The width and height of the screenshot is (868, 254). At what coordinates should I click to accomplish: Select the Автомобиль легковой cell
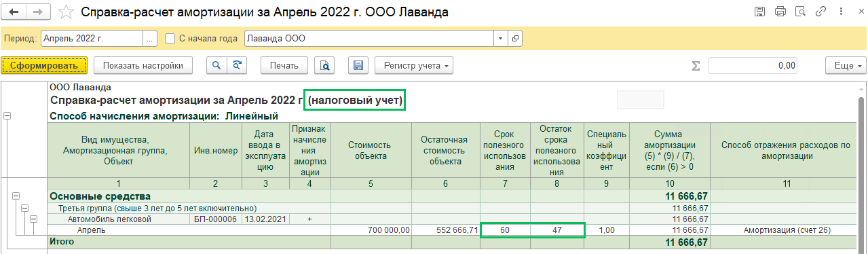(x=119, y=219)
